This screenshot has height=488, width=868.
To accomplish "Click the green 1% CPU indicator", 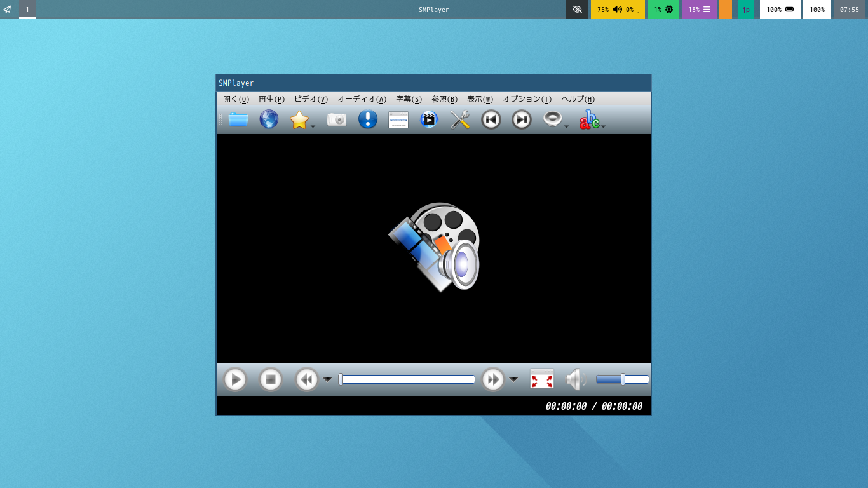I will [x=663, y=10].
